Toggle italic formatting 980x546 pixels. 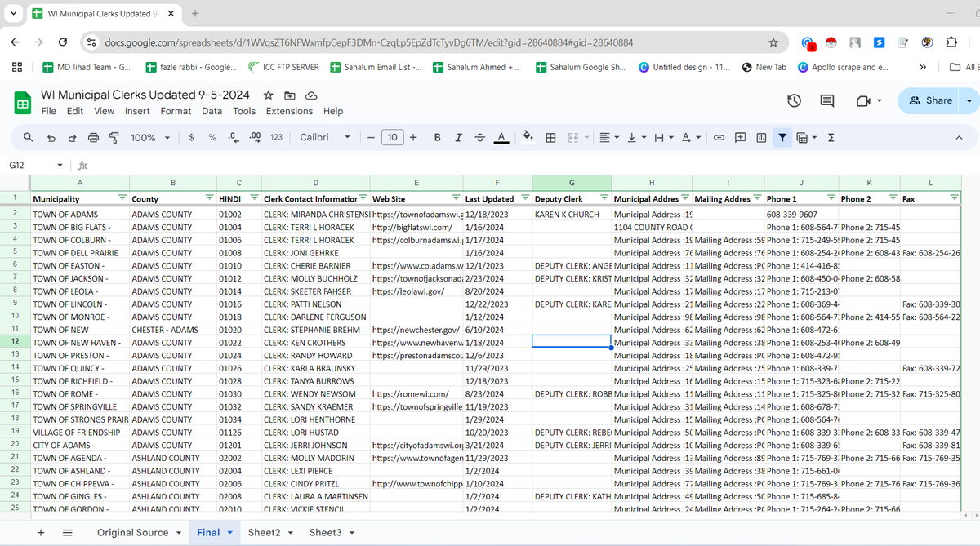459,138
